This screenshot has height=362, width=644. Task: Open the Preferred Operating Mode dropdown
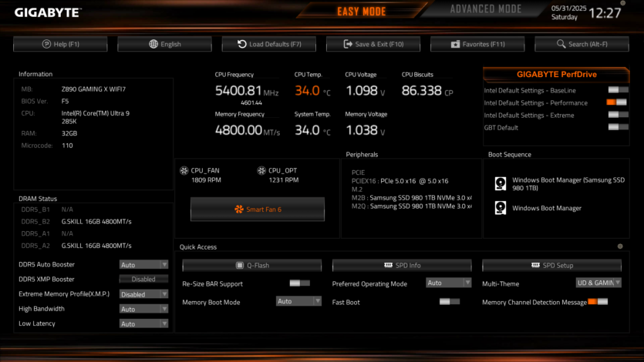449,283
